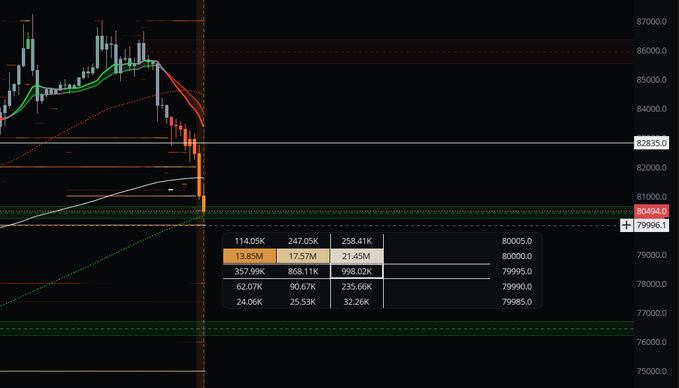
Task: Click the 80005.0 price row label
Action: coord(517,241)
